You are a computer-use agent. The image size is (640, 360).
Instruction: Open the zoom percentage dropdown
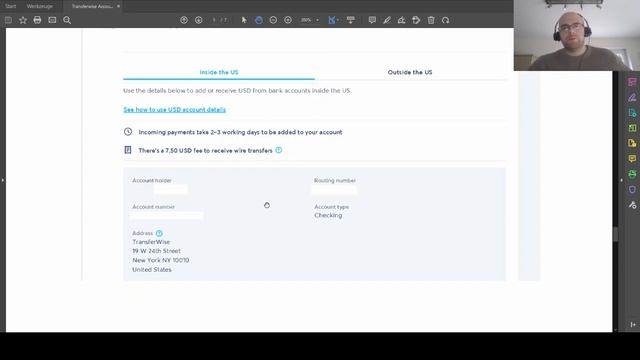pos(317,20)
